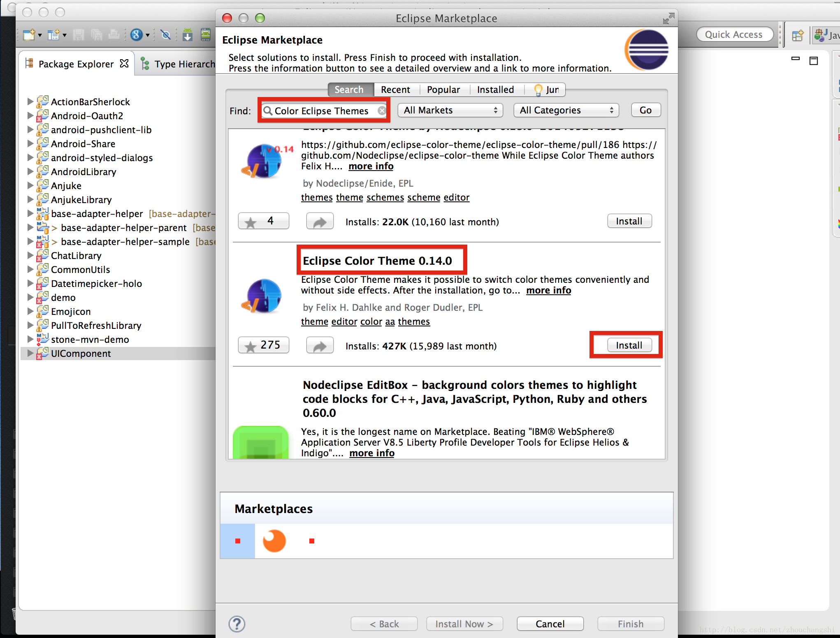Click the Open Perspective icon
Viewport: 840px width, 638px height.
(x=797, y=36)
